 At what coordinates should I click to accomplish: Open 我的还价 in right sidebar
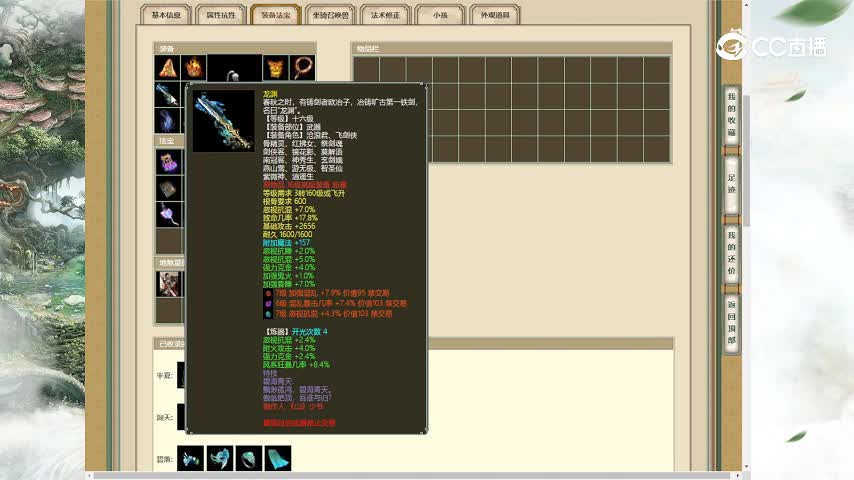pos(731,253)
